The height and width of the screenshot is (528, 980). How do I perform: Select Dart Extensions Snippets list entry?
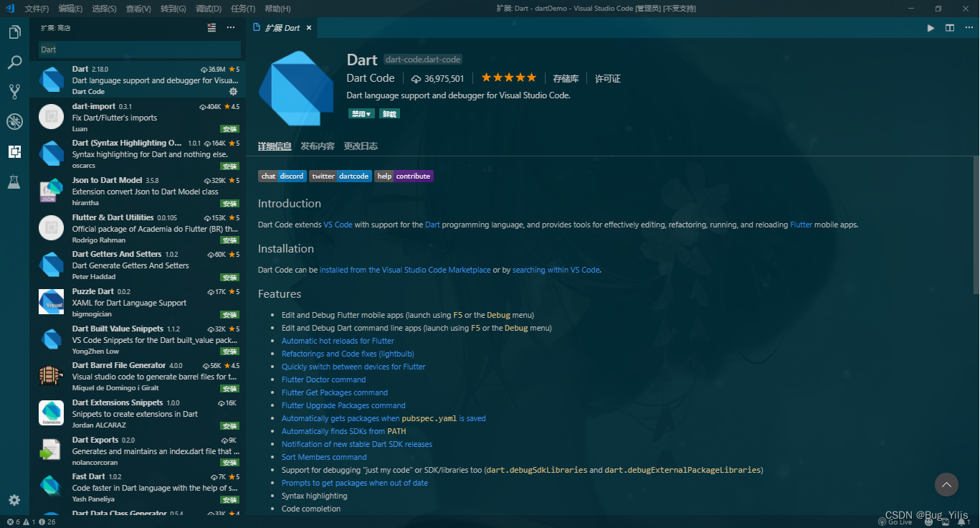138,413
